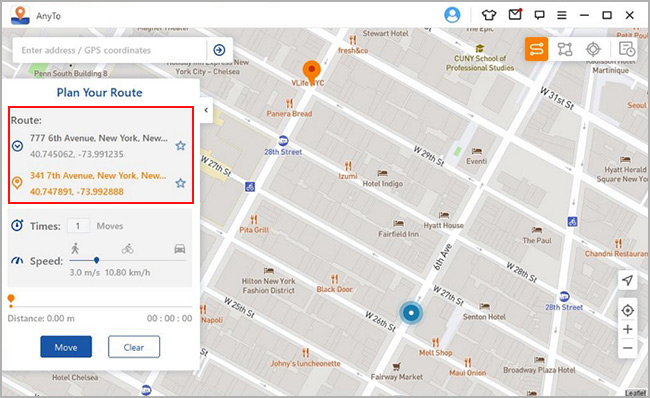Favorite the 341 7th Avenue location star

point(180,183)
